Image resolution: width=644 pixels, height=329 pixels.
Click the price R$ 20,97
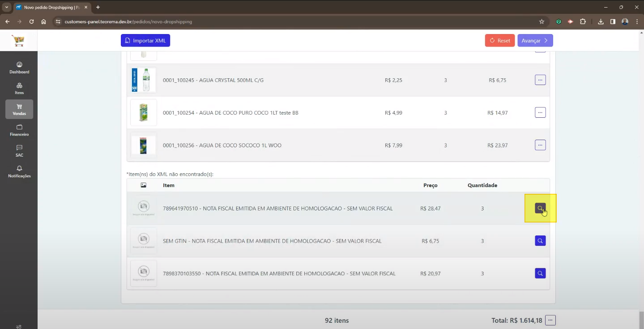431,273
